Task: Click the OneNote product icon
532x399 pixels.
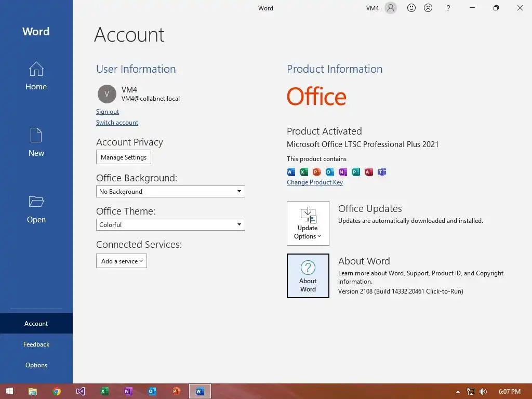Action: (343, 172)
